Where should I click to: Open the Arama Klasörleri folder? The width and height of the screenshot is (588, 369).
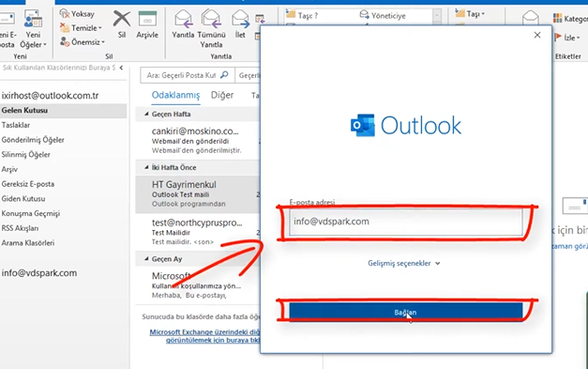click(28, 243)
